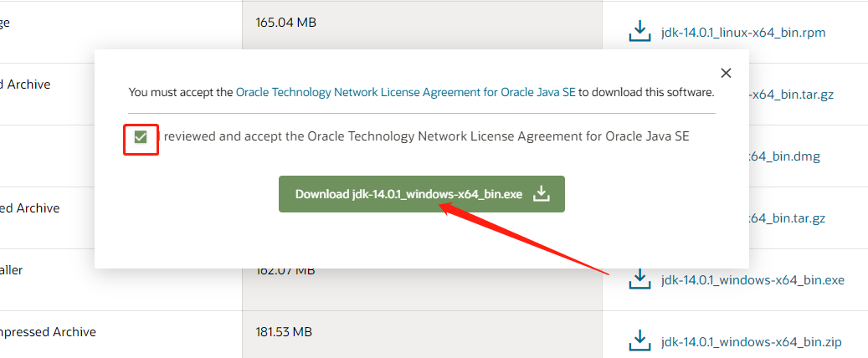Open jdk-14.0.1_linux-x64_bin.rpm link

pyautogui.click(x=743, y=33)
